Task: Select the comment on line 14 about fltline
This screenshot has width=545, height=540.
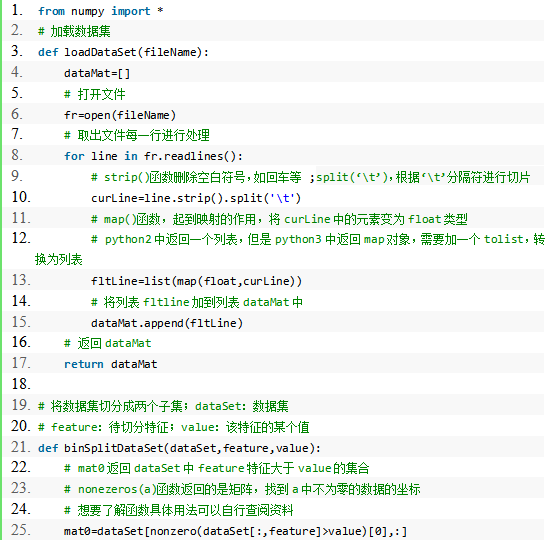Action: [197, 302]
